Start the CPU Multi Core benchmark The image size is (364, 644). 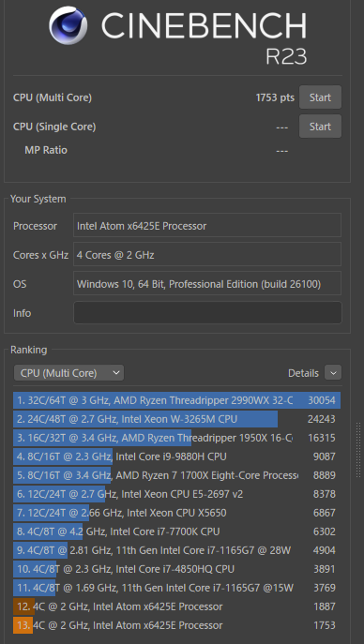coord(320,97)
